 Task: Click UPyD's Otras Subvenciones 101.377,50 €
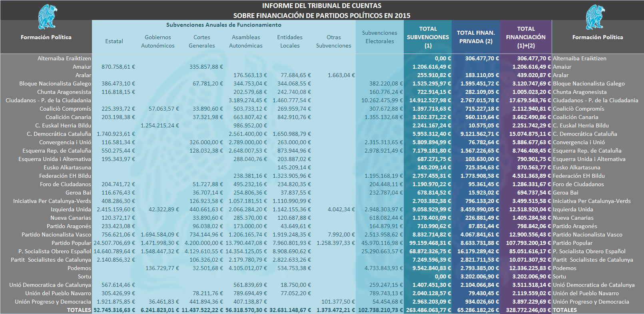point(338,302)
